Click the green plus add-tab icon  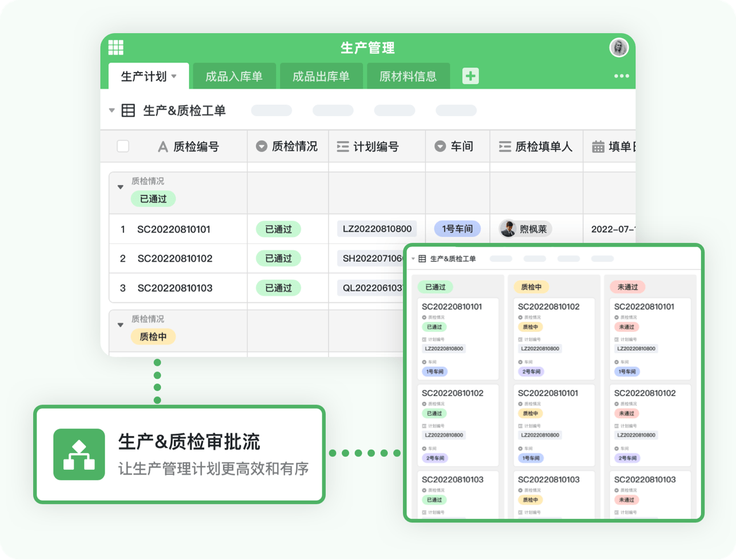(470, 76)
